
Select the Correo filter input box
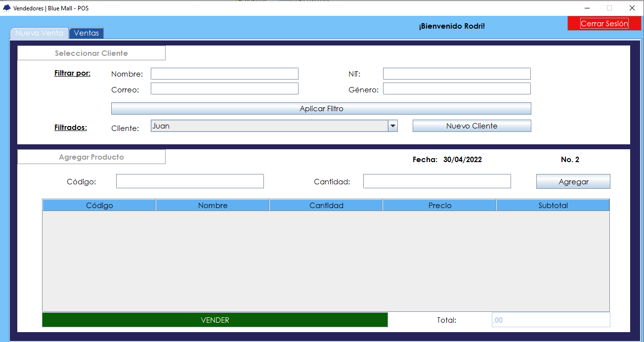[x=224, y=88]
